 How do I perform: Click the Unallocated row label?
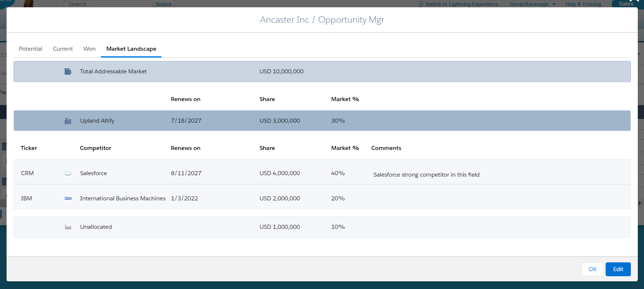(x=96, y=227)
